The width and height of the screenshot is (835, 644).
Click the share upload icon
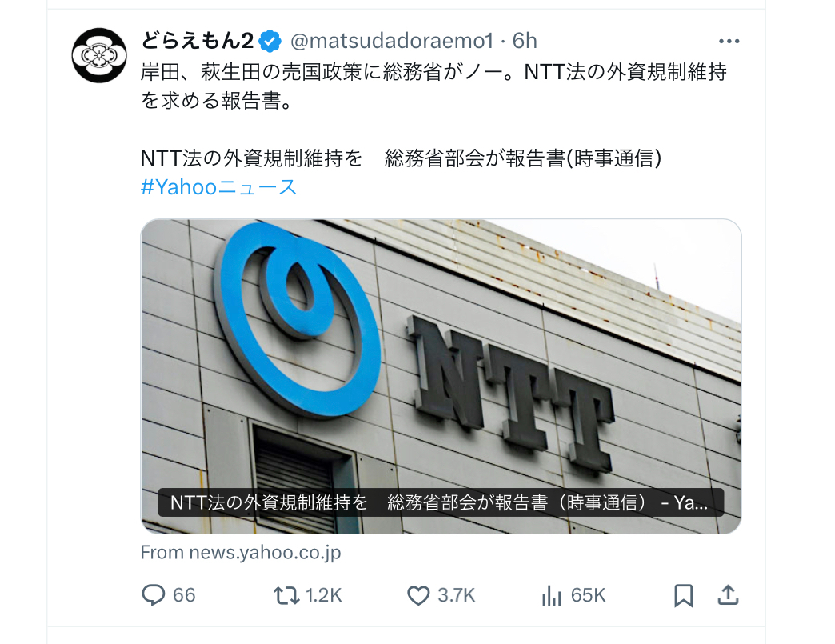[728, 594]
